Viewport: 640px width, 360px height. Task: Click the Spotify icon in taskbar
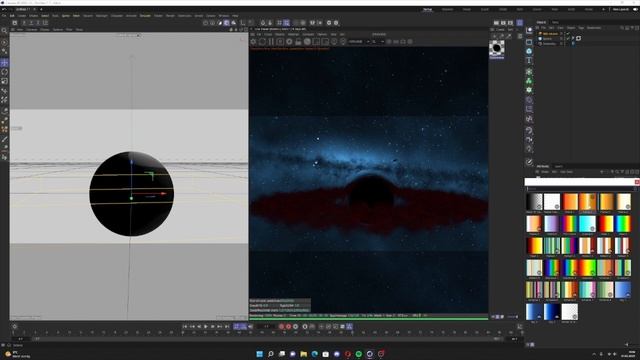pyautogui.click(x=358, y=354)
